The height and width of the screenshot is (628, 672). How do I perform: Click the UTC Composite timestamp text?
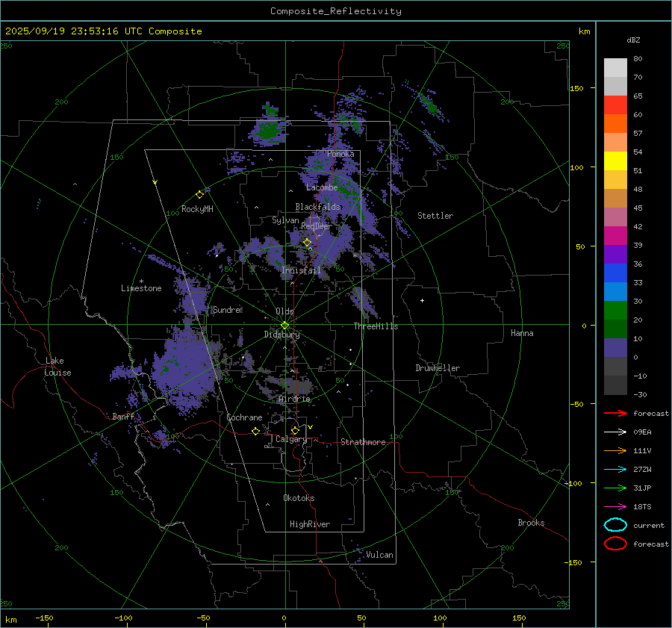[103, 31]
